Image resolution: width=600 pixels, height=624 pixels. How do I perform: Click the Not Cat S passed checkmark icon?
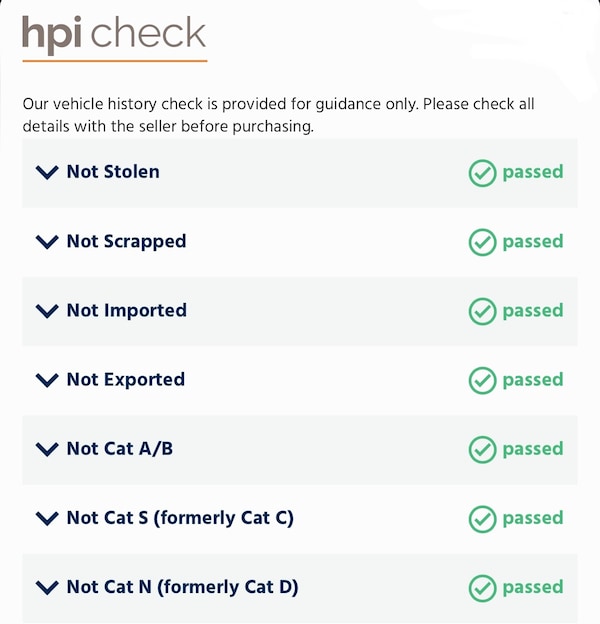point(483,518)
